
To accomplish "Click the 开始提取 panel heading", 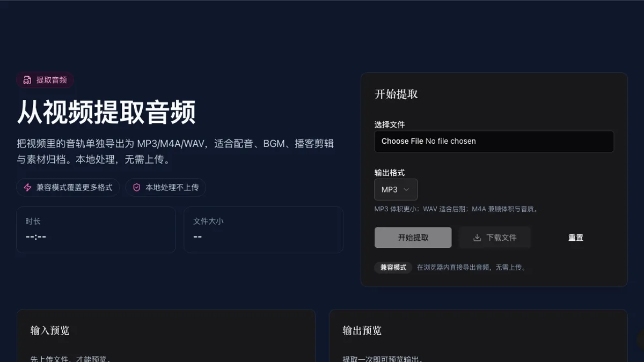I will point(396,94).
